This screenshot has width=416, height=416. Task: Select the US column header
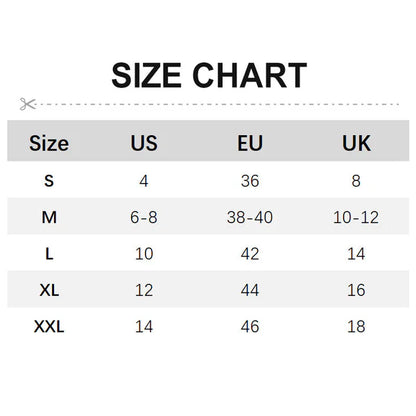pos(144,143)
